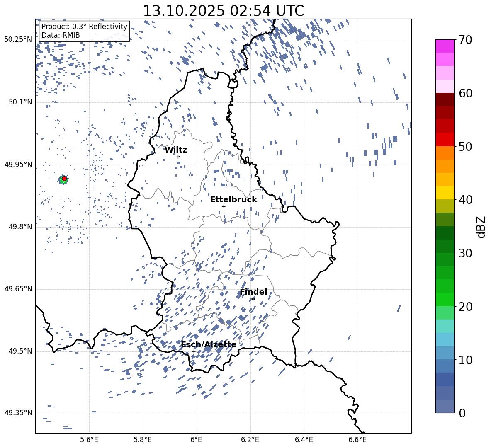Select the Esch/Alzette station label
The image size is (491, 448).
coord(209,344)
